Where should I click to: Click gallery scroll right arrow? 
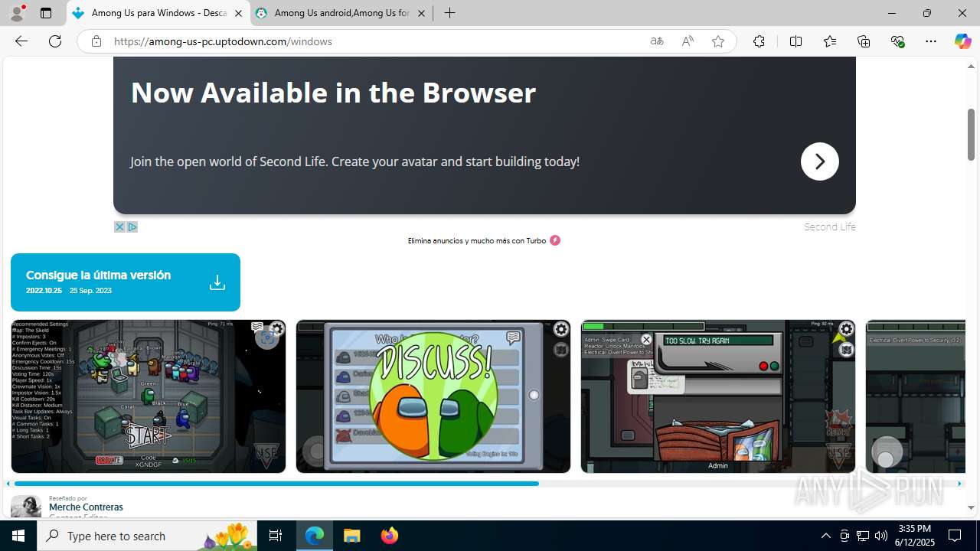[959, 484]
